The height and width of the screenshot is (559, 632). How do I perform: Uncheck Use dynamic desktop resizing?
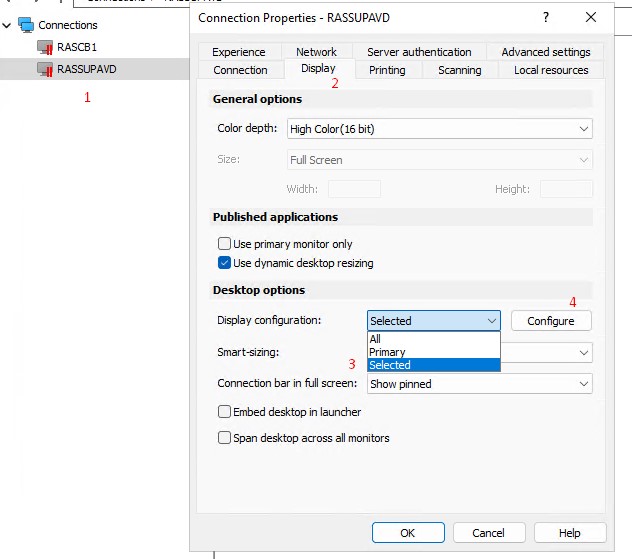click(x=224, y=263)
